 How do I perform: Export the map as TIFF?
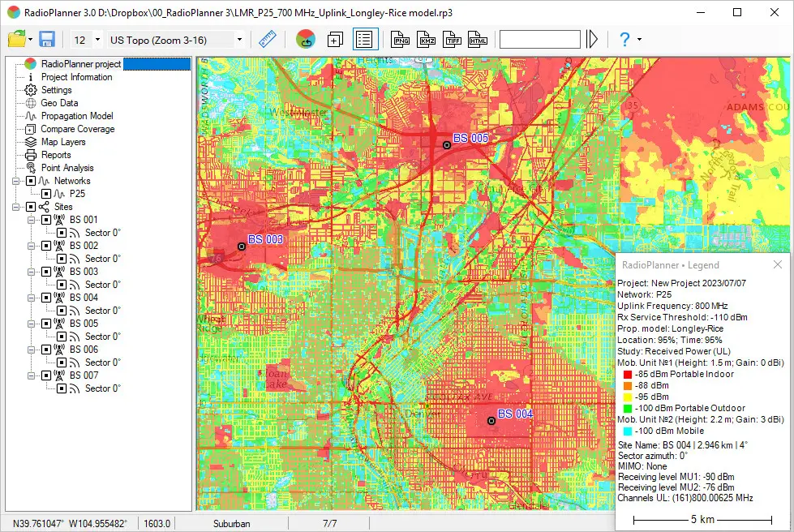453,39
